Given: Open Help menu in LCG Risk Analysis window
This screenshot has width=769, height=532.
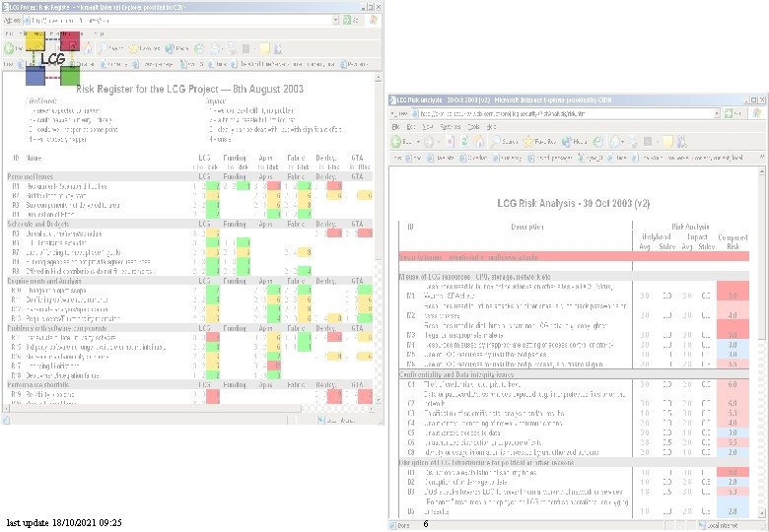Looking at the screenshot, I should [x=491, y=127].
